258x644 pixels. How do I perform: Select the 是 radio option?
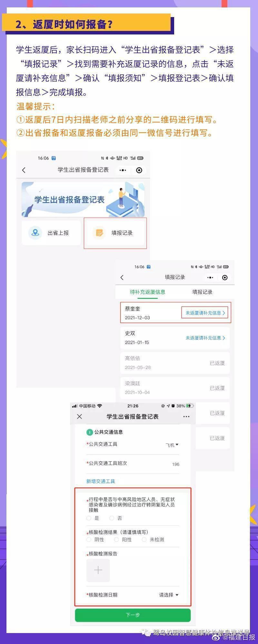click(x=93, y=518)
